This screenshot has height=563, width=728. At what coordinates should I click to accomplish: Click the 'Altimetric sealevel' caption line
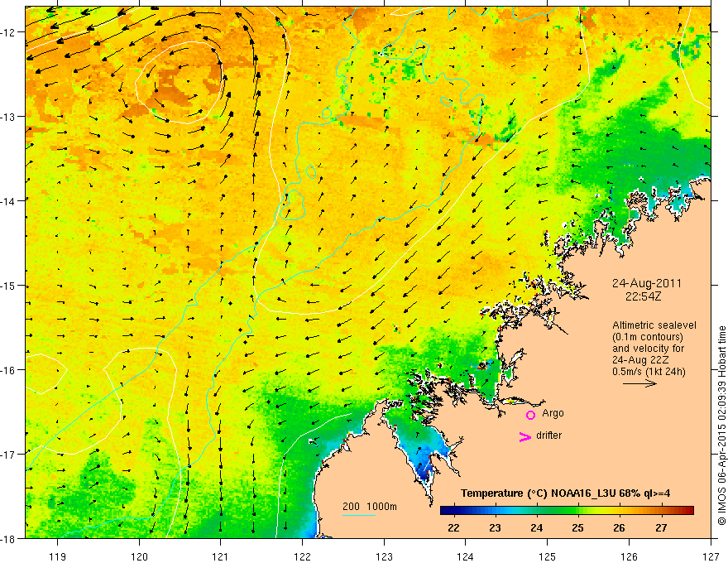click(x=654, y=325)
